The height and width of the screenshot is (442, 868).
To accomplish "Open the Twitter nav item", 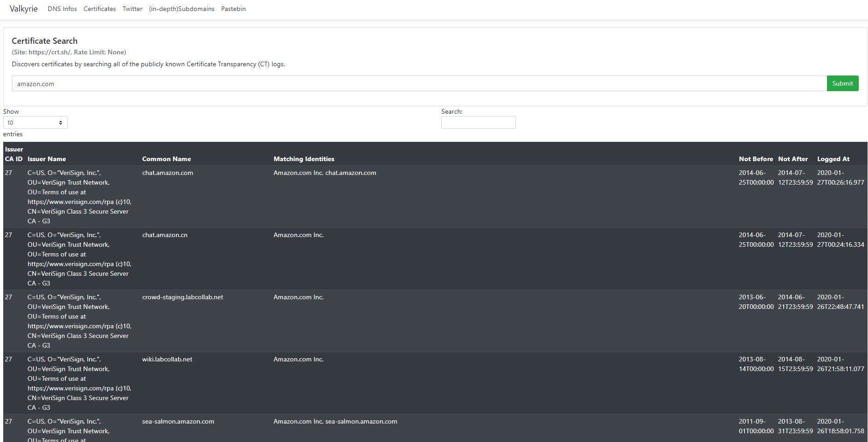I will [x=132, y=9].
